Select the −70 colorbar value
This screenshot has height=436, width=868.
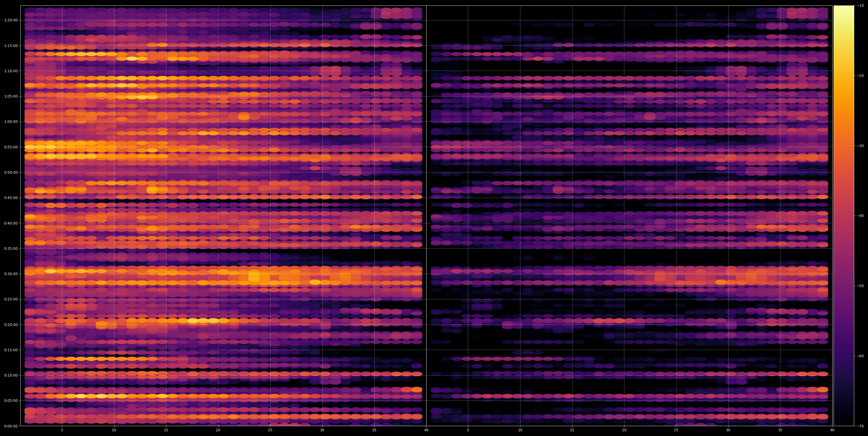860,426
